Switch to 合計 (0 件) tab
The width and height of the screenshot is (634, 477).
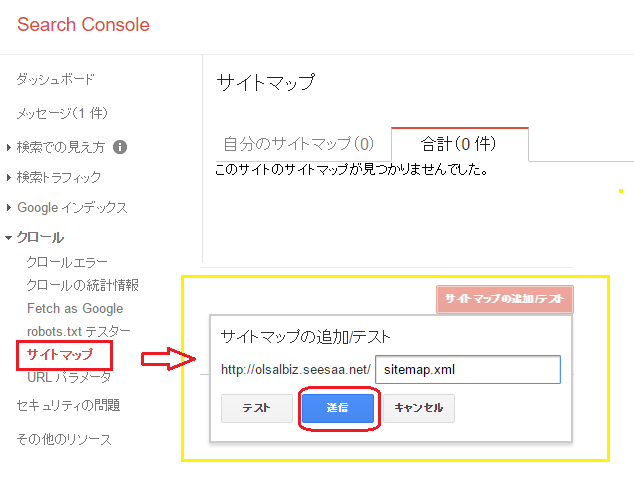pos(459,144)
